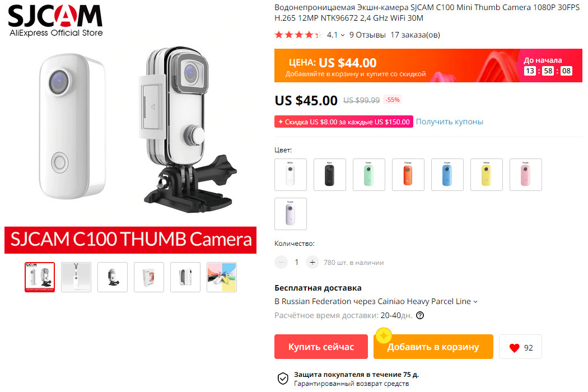Select the lanyard camera thumbnail image
Image resolution: width=588 pixels, height=392 pixels.
(x=76, y=277)
